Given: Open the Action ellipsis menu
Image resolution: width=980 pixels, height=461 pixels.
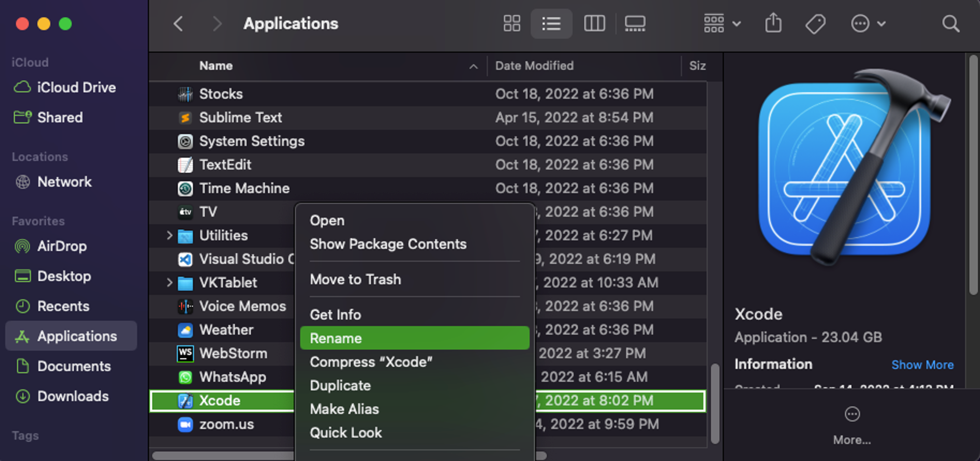Looking at the screenshot, I should click(x=868, y=23).
